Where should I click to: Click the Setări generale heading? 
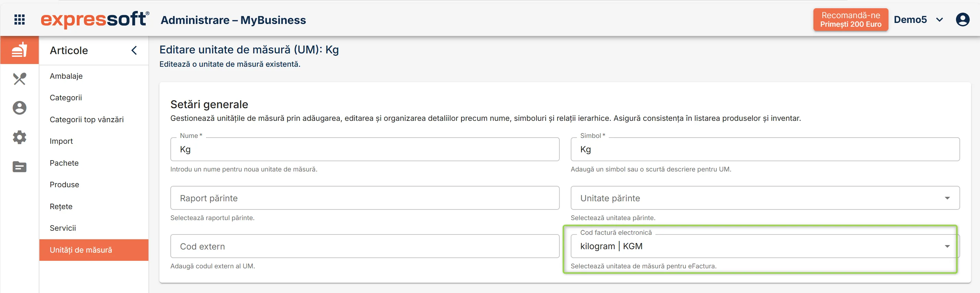click(x=209, y=104)
